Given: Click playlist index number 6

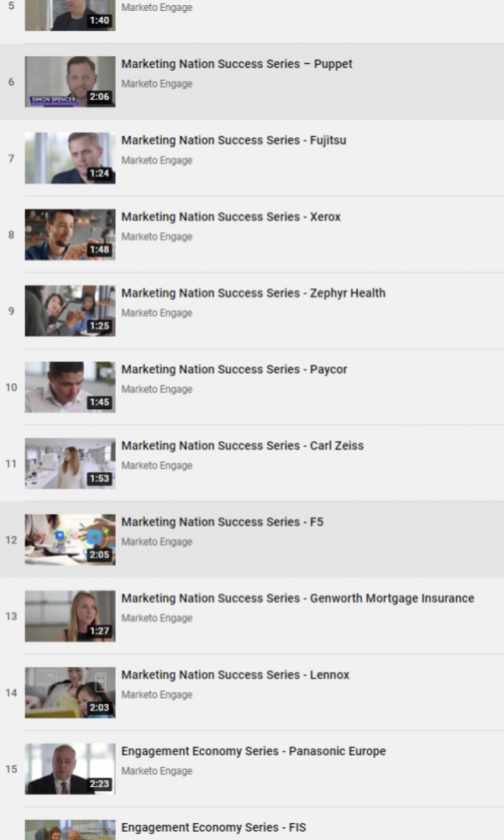Looking at the screenshot, I should (11, 82).
